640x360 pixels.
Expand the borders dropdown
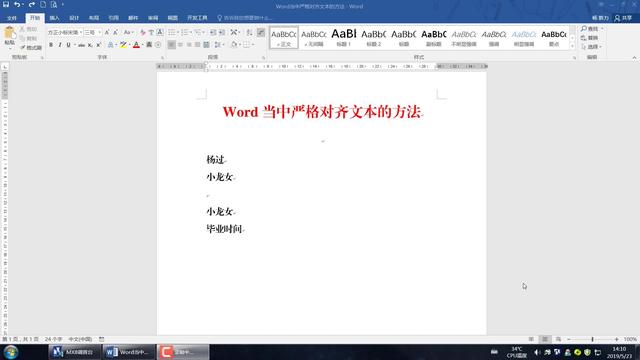pos(253,45)
